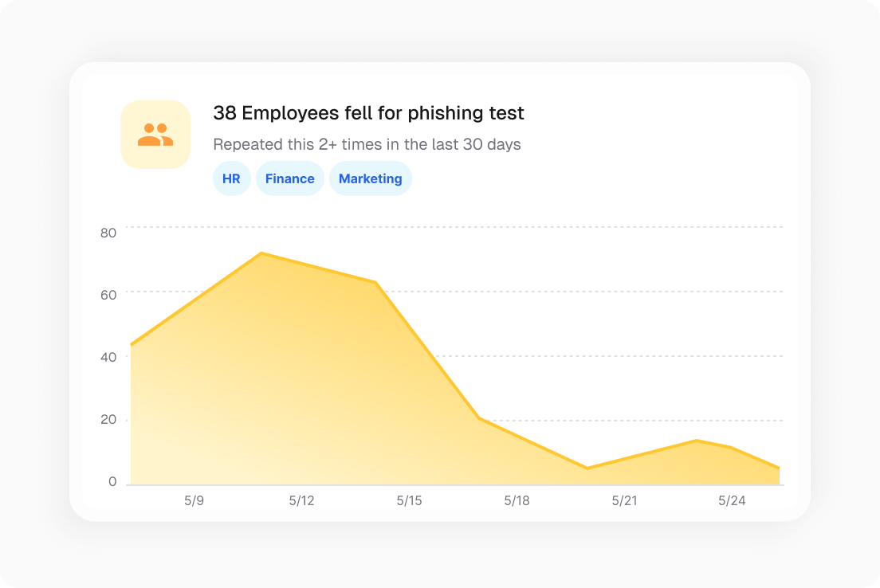Click the 80 value on the y-axis

click(x=108, y=233)
